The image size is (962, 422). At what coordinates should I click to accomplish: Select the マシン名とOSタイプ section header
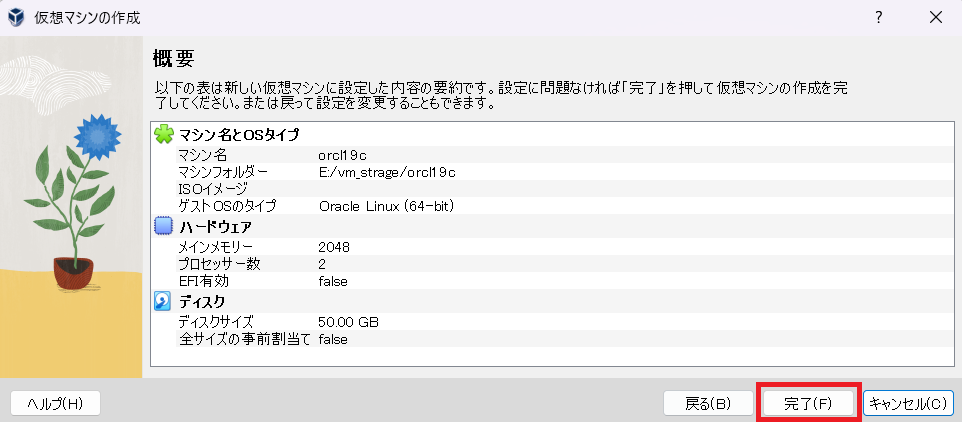point(238,135)
